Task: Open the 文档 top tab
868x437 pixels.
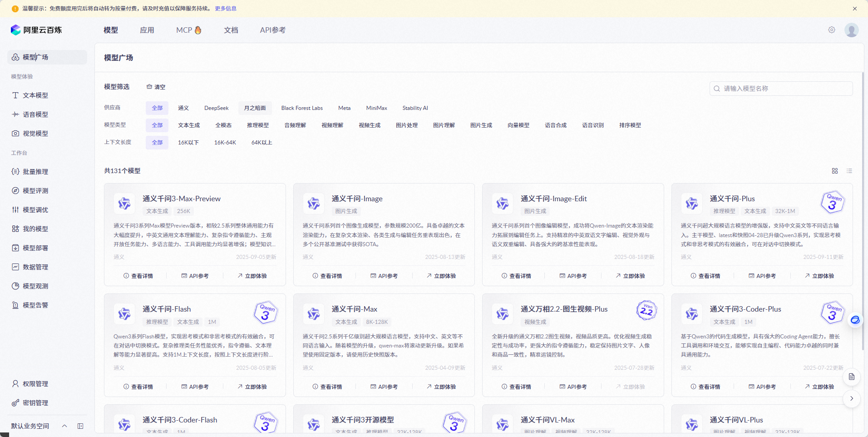Action: point(231,30)
